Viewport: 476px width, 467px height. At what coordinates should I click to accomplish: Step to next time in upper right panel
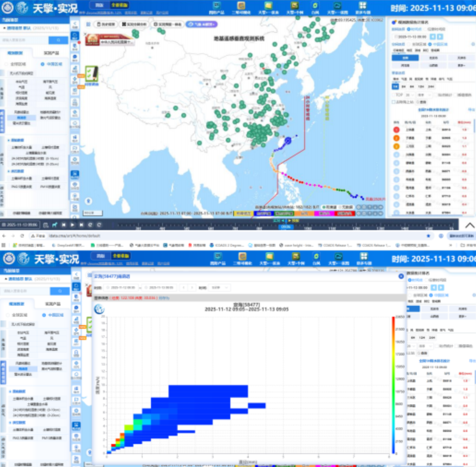click(x=440, y=37)
